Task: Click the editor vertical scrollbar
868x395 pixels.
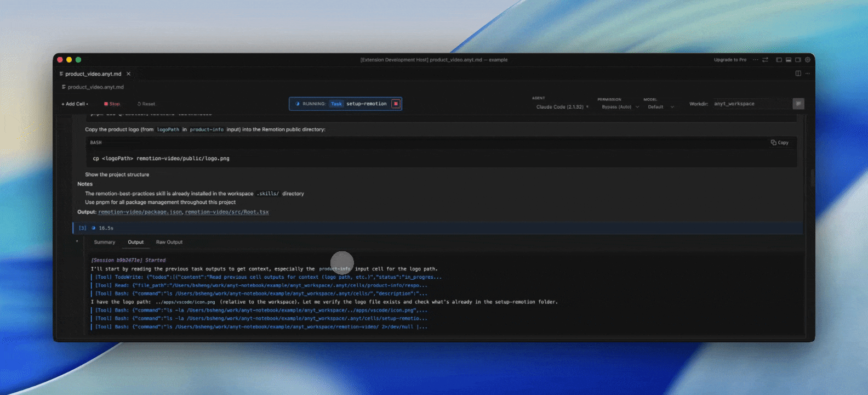Action: (x=813, y=177)
